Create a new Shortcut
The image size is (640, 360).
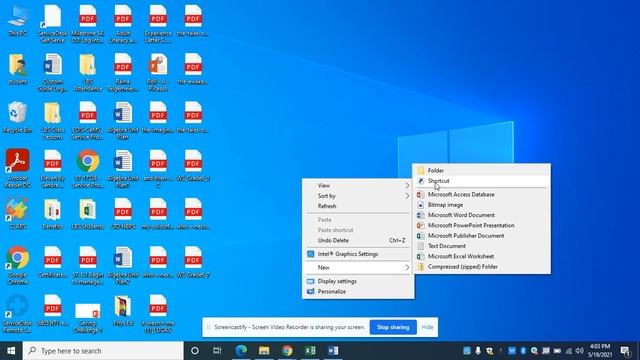tap(481, 181)
